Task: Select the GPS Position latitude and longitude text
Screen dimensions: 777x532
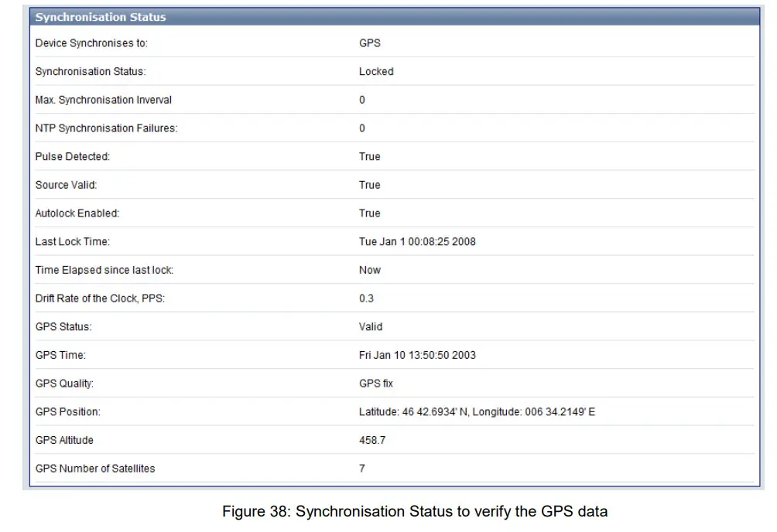Action: pyautogui.click(x=477, y=412)
